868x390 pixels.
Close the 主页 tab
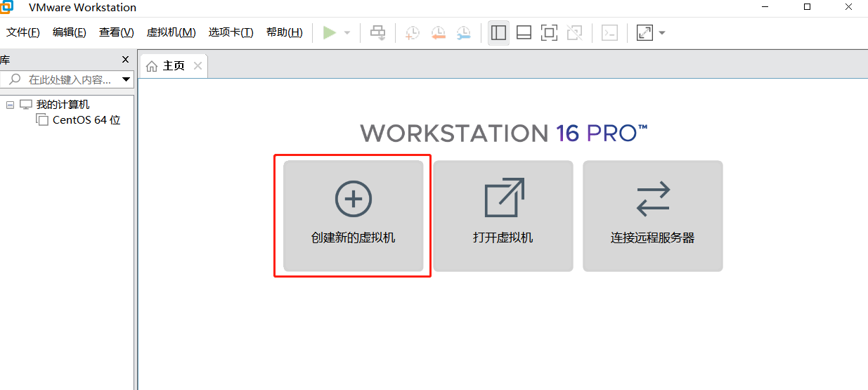point(197,66)
